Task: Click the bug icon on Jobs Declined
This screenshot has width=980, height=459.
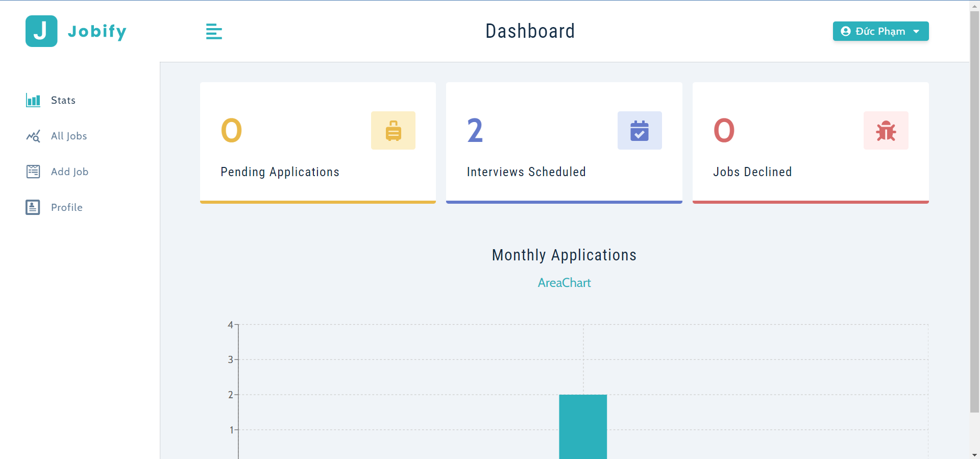Action: (x=886, y=131)
